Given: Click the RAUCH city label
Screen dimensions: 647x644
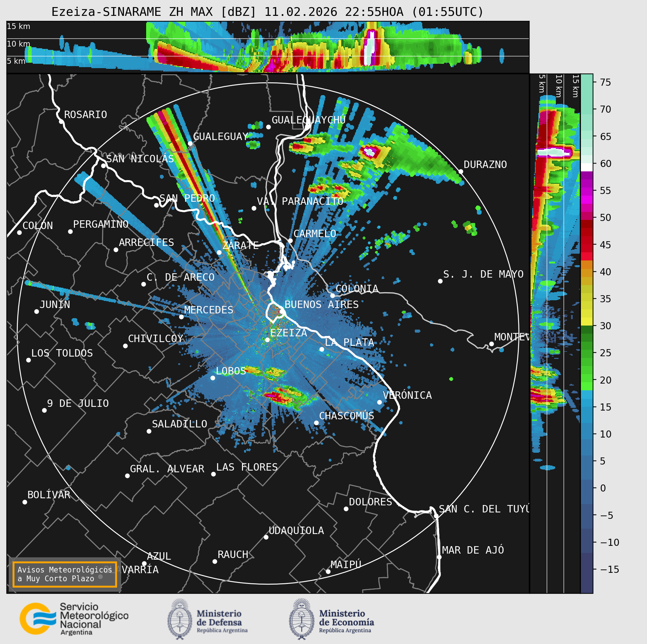Looking at the screenshot, I should tap(233, 555).
